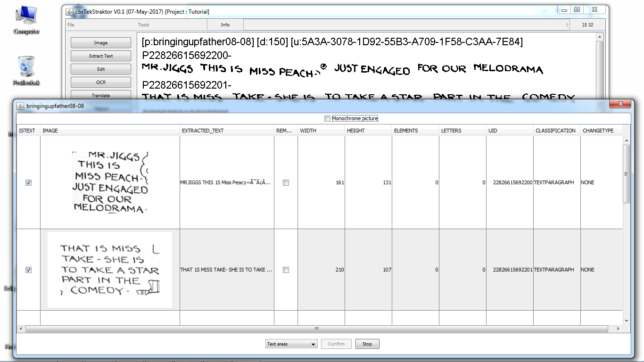This screenshot has height=362, width=644.
Task: Click the table's scroll up arrow
Action: click(626, 140)
